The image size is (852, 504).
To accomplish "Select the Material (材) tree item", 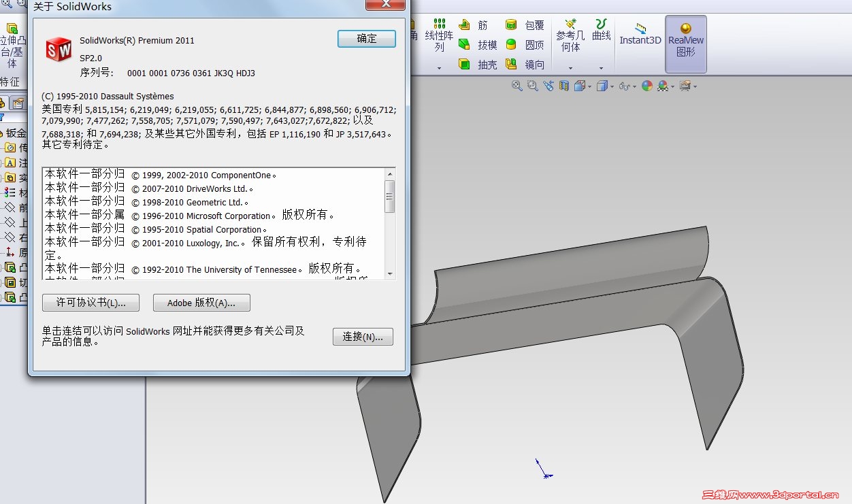I will (x=16, y=193).
